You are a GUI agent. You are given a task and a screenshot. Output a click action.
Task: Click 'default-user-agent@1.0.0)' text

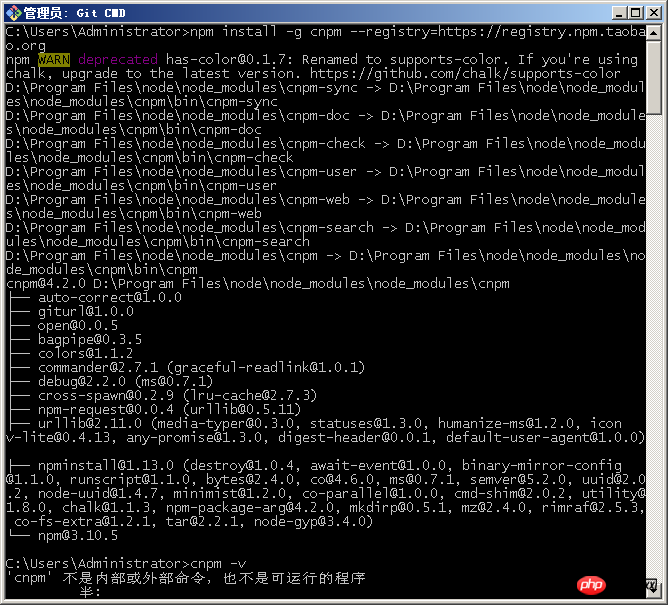click(545, 438)
